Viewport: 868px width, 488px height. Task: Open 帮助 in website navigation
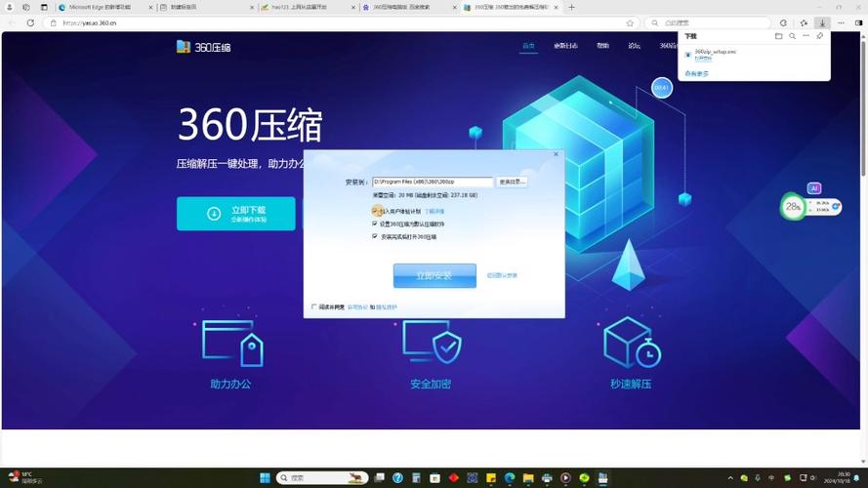(602, 46)
